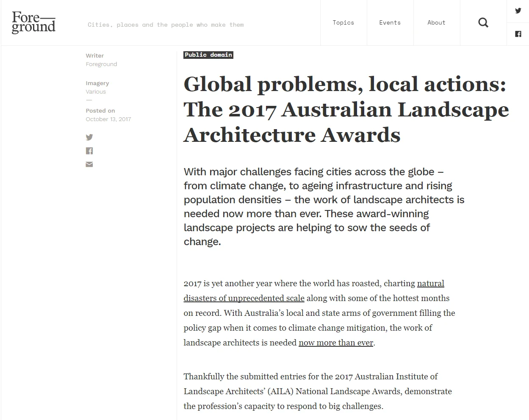Click the 'Writer' label in sidebar
The image size is (529, 420).
[x=95, y=55]
